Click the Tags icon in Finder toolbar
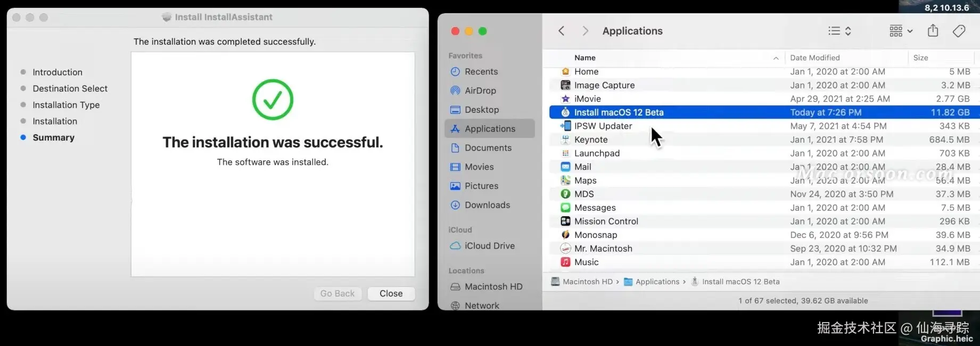Image resolution: width=980 pixels, height=346 pixels. (x=959, y=31)
